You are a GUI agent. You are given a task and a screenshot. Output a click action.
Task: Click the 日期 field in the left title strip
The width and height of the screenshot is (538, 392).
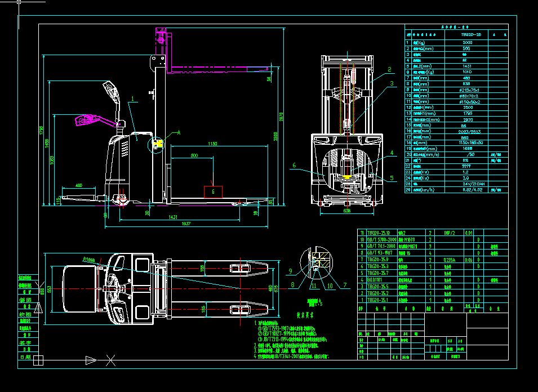[x=25, y=356]
